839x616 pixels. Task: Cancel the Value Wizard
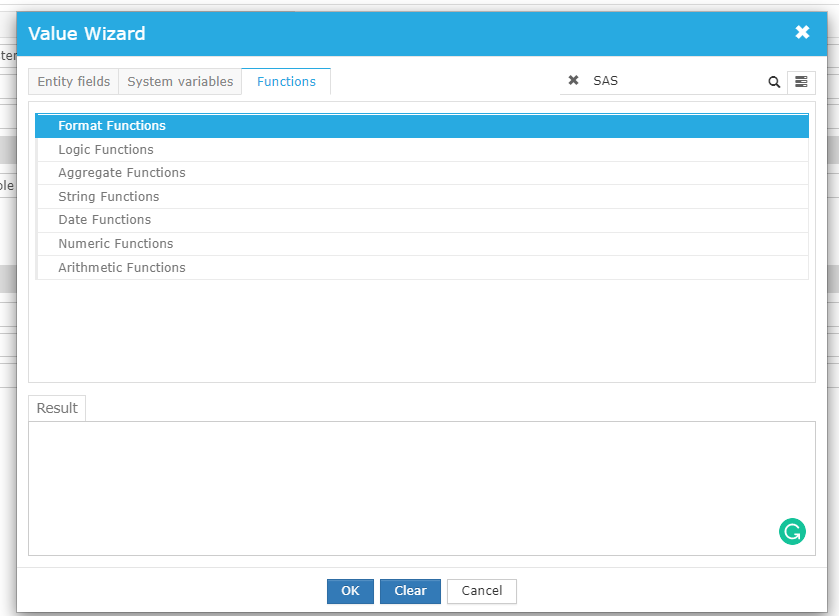click(x=481, y=591)
